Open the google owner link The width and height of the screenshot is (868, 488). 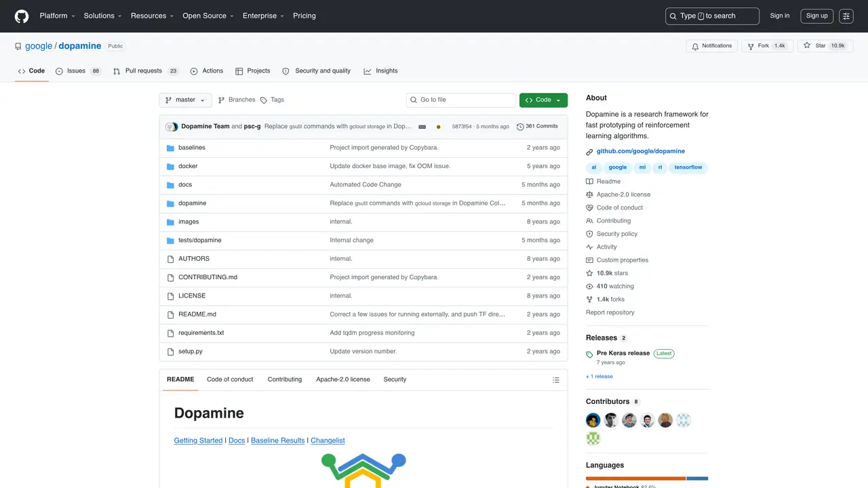(39, 46)
